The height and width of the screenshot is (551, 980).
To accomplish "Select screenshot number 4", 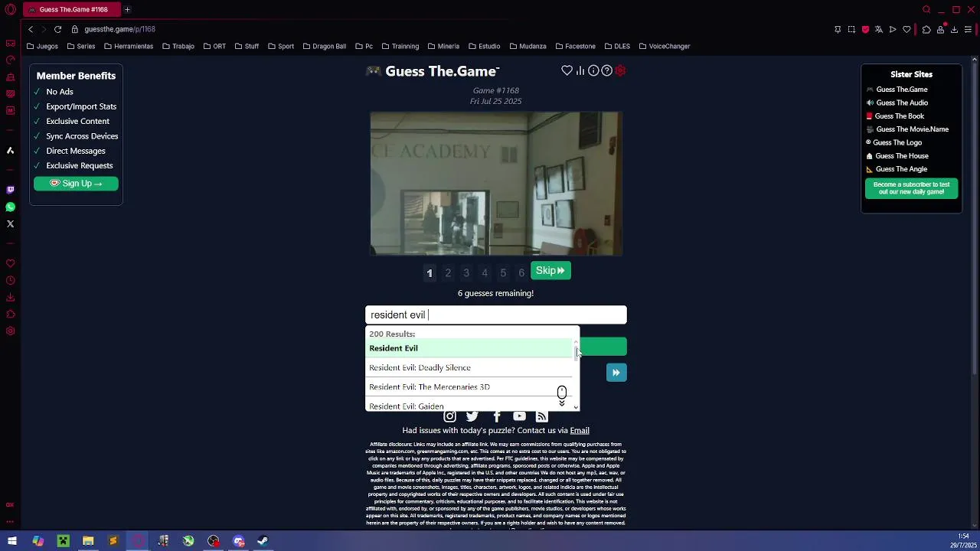I will click(x=485, y=272).
